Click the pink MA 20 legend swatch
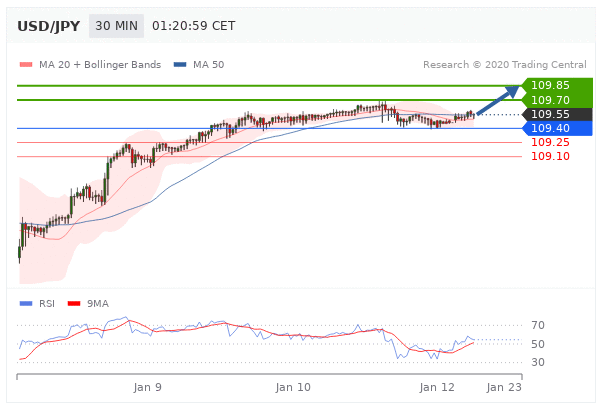This screenshot has height=409, width=599. tap(26, 65)
